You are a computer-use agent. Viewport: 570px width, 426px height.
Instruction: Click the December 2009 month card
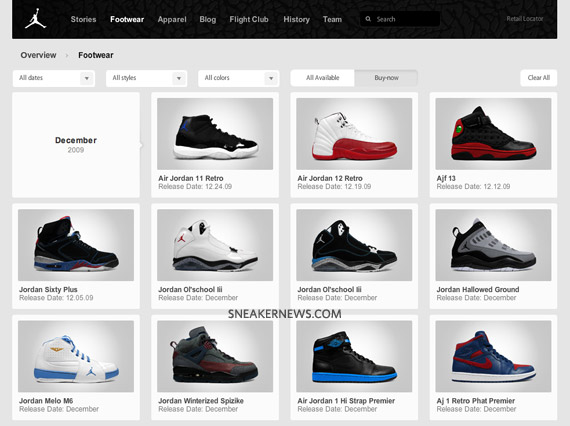pyautogui.click(x=76, y=145)
